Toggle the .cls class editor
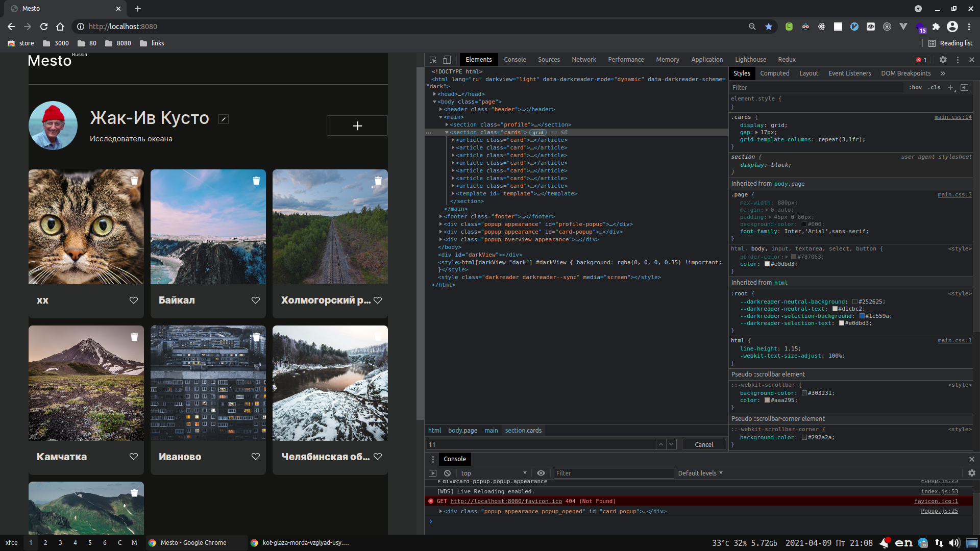This screenshot has height=551, width=980. point(934,87)
